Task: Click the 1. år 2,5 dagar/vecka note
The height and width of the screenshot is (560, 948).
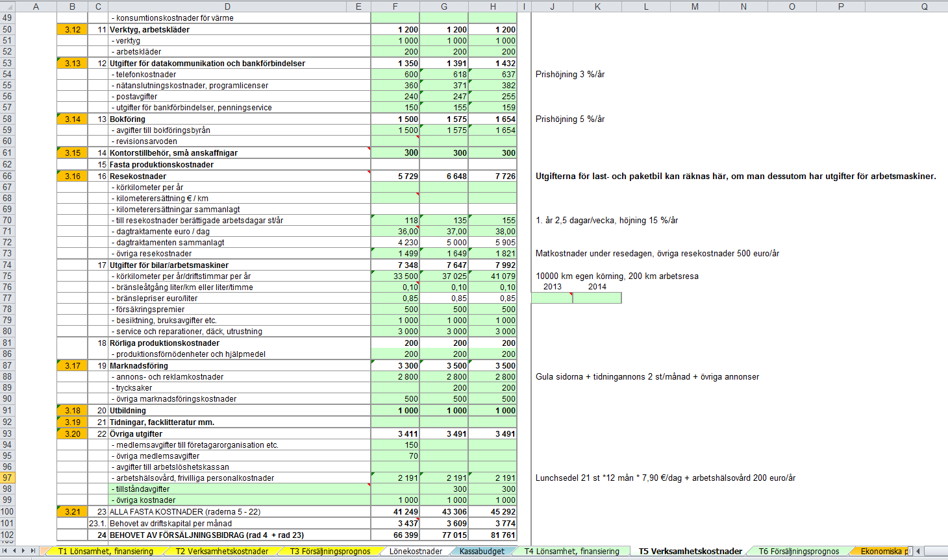Action: 606,220
